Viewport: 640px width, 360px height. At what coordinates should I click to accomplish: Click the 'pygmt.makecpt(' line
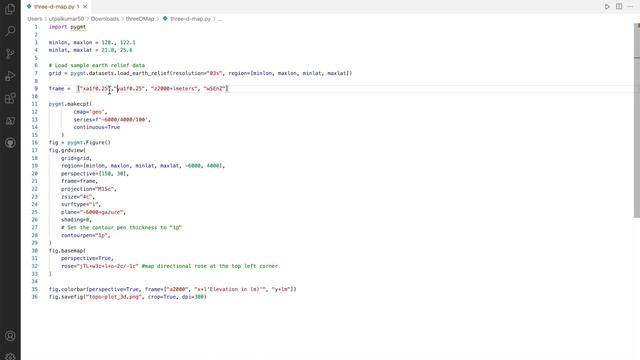(70, 104)
